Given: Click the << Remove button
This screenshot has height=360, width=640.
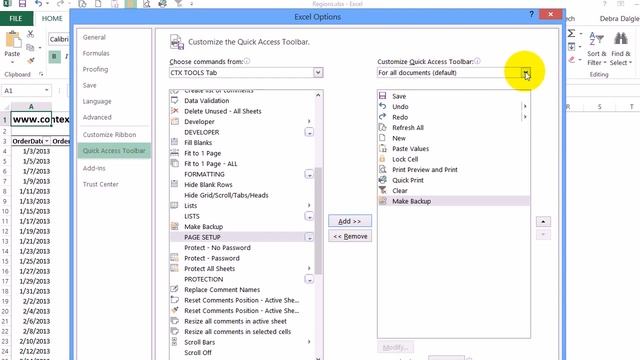Looking at the screenshot, I should [350, 236].
